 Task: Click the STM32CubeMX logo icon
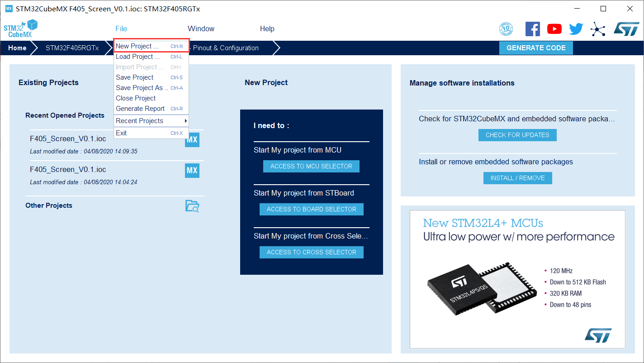(x=20, y=29)
